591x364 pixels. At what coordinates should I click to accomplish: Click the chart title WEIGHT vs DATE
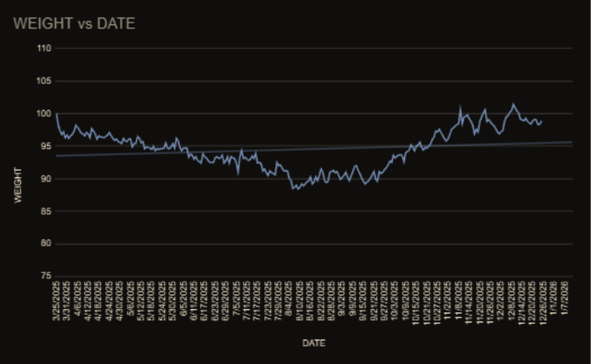[74, 23]
